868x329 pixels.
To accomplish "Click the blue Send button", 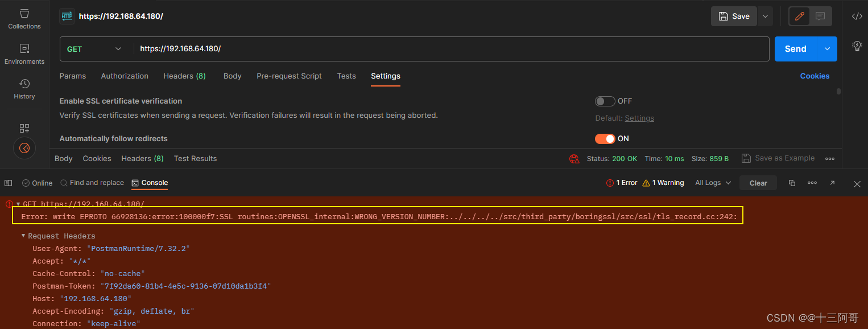I will tap(796, 49).
